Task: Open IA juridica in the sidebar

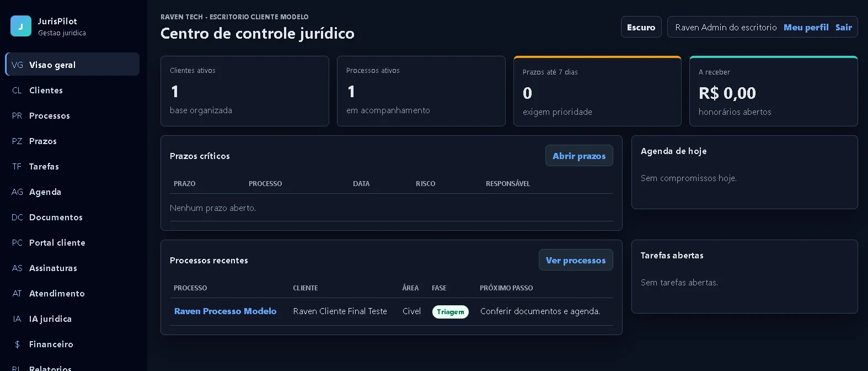Action: coord(72,319)
